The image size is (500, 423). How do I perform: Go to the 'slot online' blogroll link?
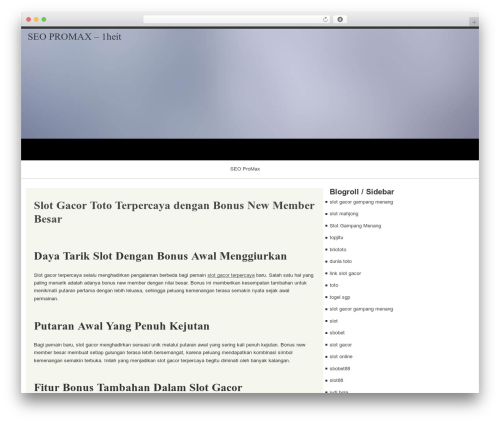pos(341,357)
